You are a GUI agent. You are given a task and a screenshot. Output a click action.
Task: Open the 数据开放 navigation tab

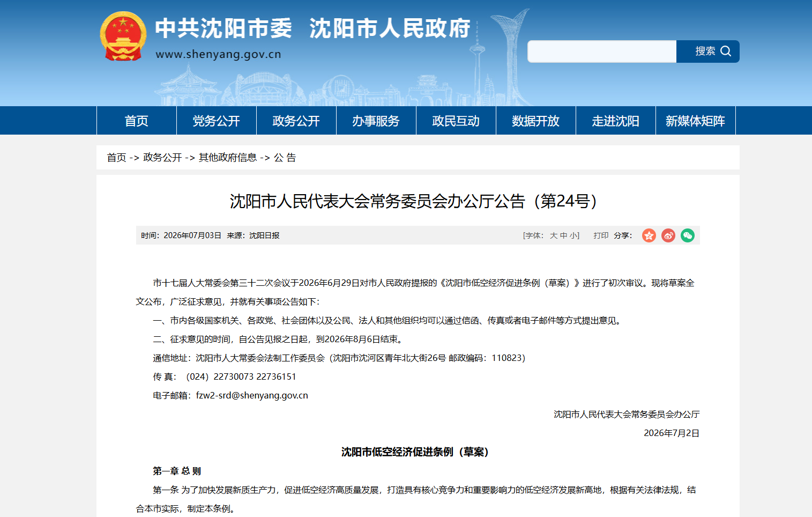click(536, 121)
